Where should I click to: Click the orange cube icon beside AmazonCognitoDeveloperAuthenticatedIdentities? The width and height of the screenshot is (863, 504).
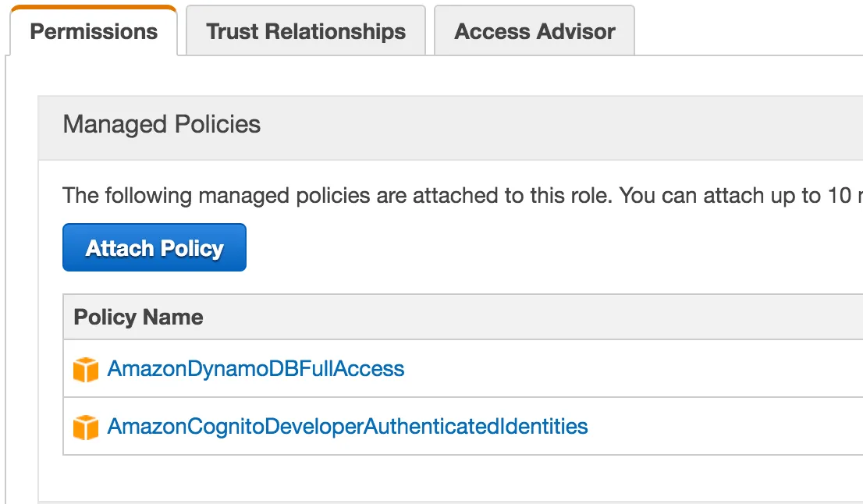(x=86, y=427)
